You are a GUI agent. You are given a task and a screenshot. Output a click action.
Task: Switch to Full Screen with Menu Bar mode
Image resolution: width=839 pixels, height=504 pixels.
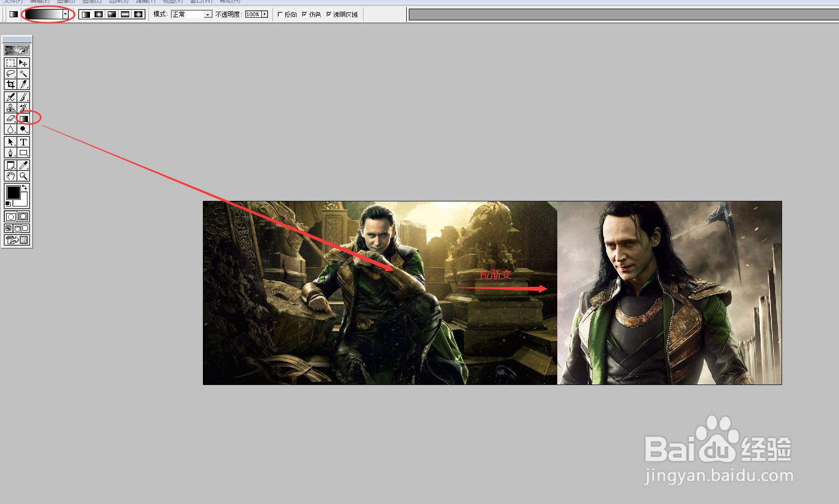point(17,228)
